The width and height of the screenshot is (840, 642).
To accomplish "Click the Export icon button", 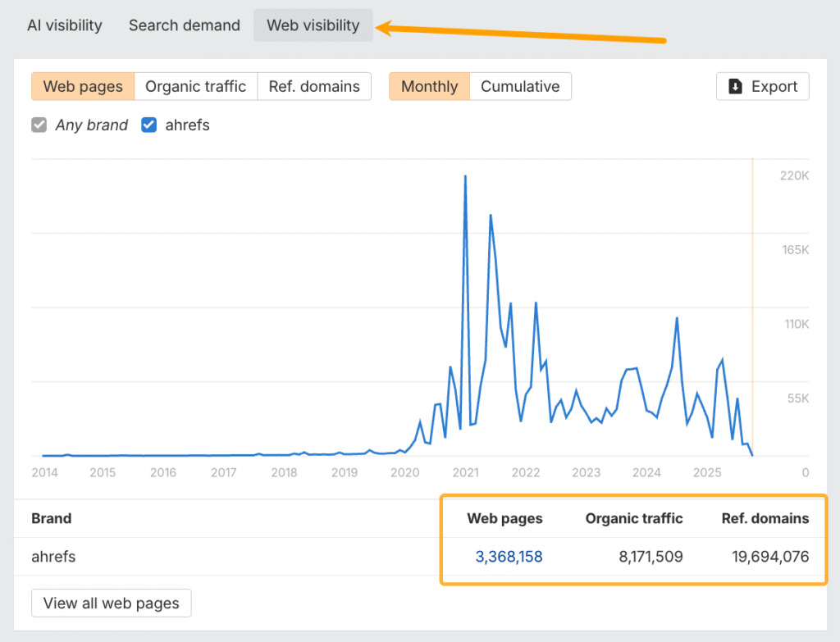I will 762,86.
